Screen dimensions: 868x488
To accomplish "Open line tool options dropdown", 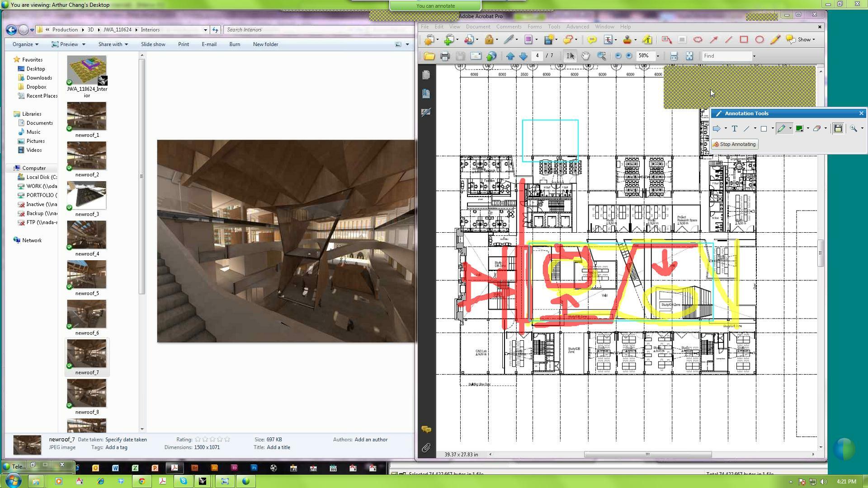I will 755,129.
